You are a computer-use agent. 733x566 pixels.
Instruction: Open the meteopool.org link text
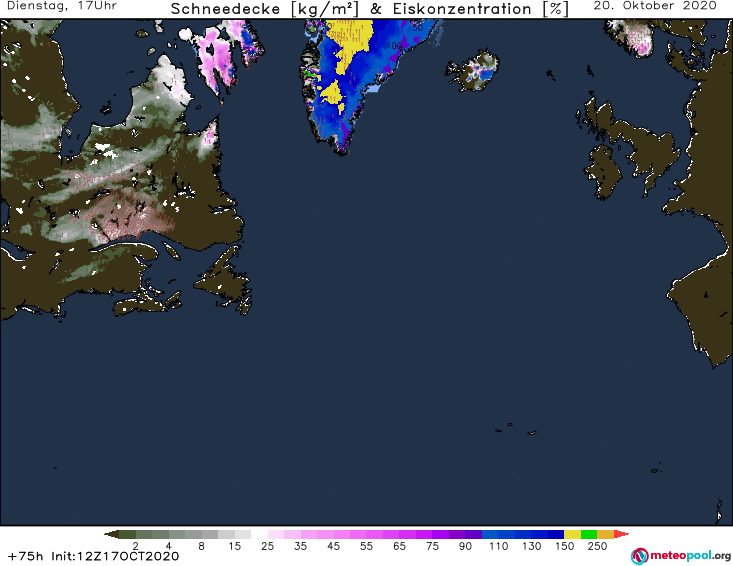point(691,556)
